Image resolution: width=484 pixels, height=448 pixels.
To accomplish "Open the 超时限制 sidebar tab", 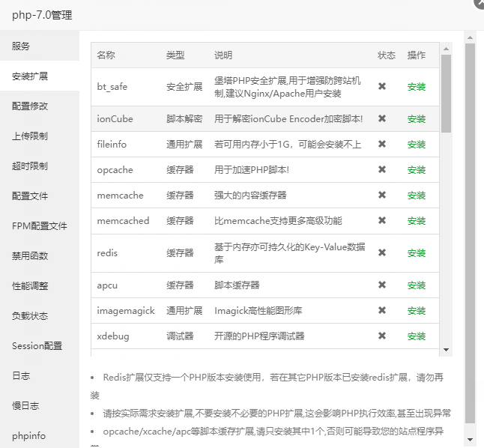I will (x=40, y=166).
